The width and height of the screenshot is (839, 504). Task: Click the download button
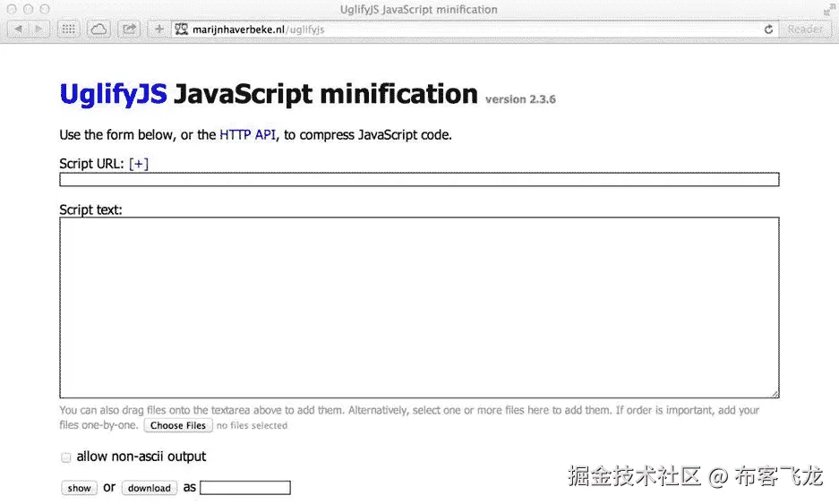click(x=150, y=488)
